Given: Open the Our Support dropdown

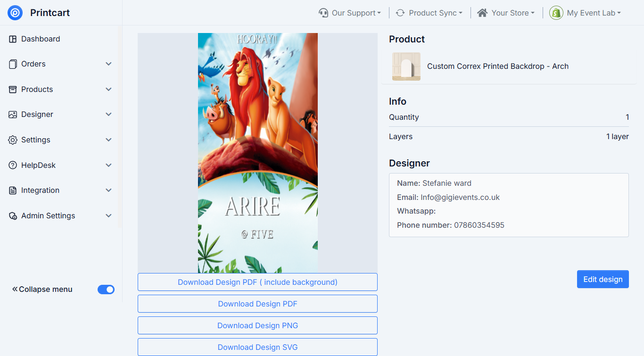Looking at the screenshot, I should point(350,13).
